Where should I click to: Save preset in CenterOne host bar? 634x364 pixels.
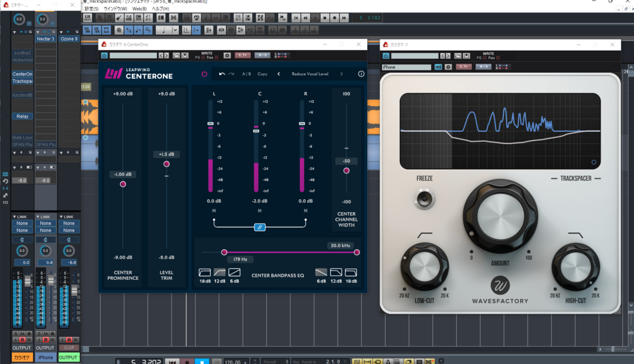tap(185, 56)
